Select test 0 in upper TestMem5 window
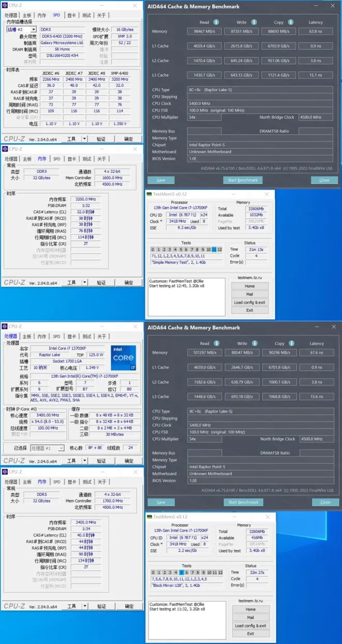The image size is (342, 644). (153, 249)
